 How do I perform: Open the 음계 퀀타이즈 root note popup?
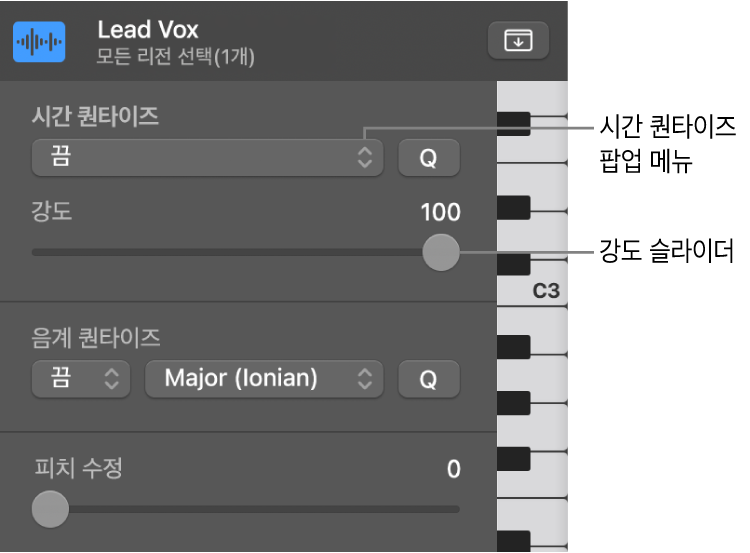(81, 379)
